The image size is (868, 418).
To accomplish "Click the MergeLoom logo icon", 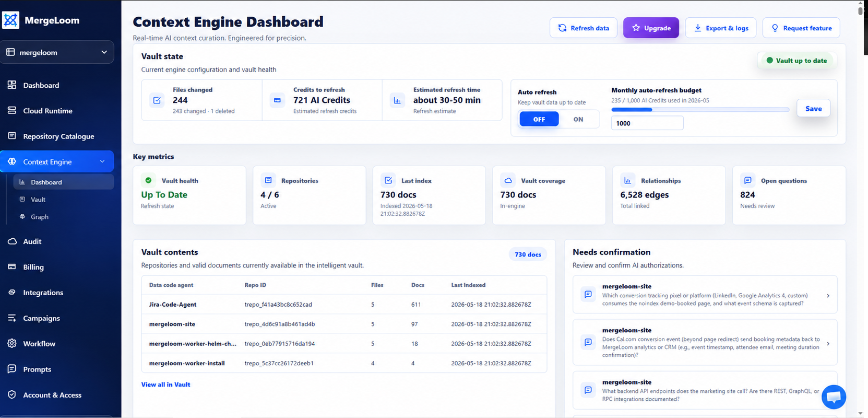I will pos(10,20).
